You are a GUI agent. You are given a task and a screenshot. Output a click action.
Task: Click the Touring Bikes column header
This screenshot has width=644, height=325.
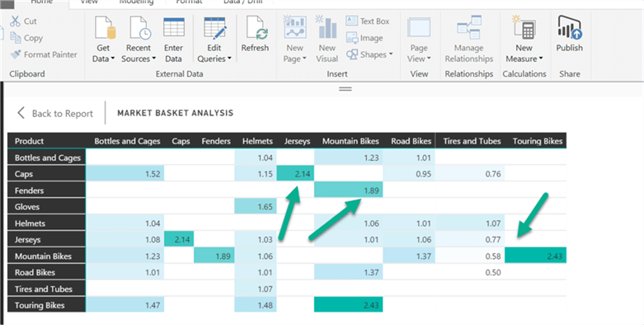[537, 141]
